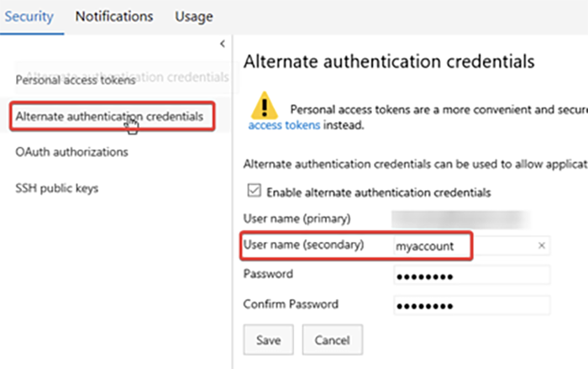
Task: Focus the secondary user name input
Action: 462,246
